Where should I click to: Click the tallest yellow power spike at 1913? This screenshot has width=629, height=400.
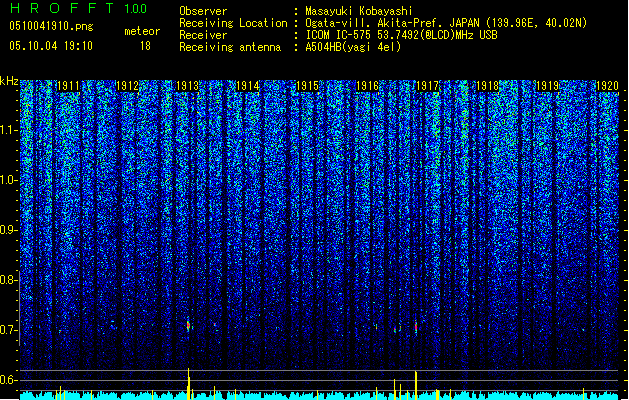[189, 384]
